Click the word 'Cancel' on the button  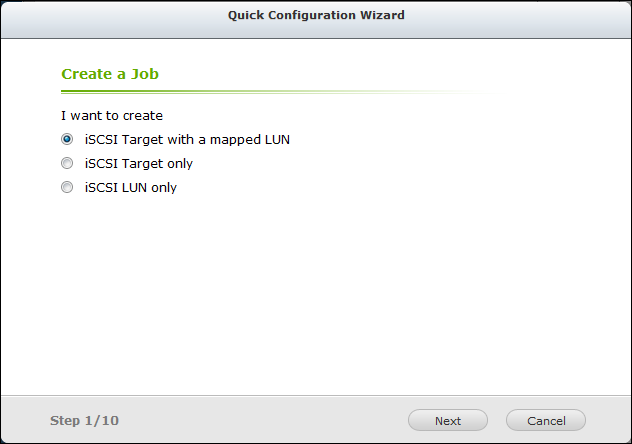tap(546, 421)
